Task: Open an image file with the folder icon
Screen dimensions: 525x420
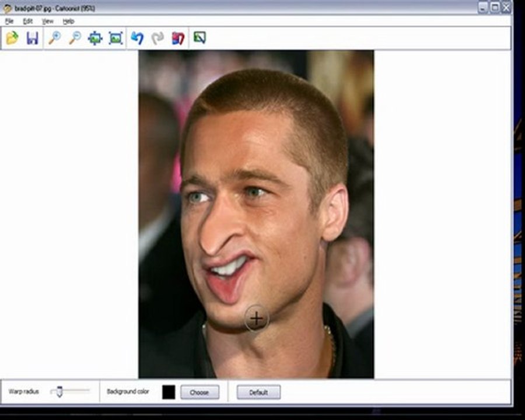Action: [12, 38]
